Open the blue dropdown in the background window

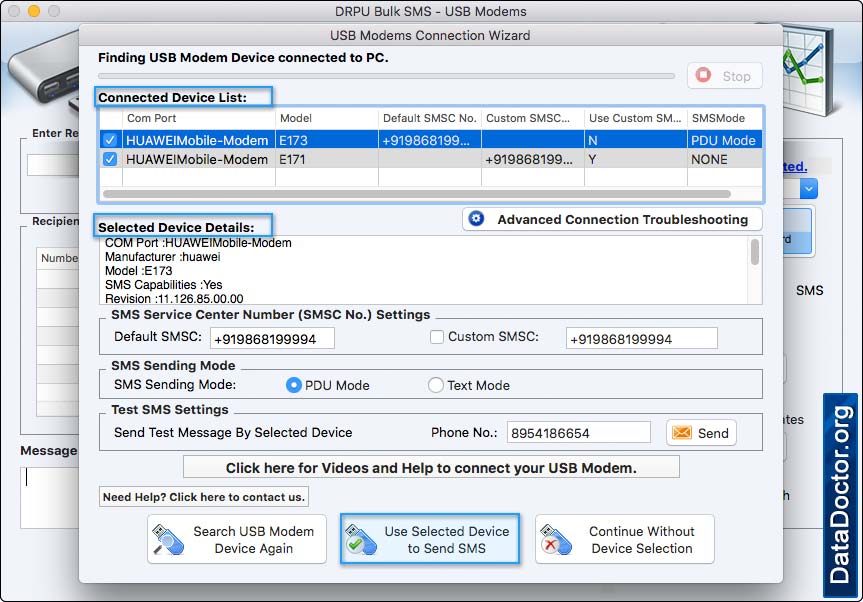pyautogui.click(x=809, y=189)
